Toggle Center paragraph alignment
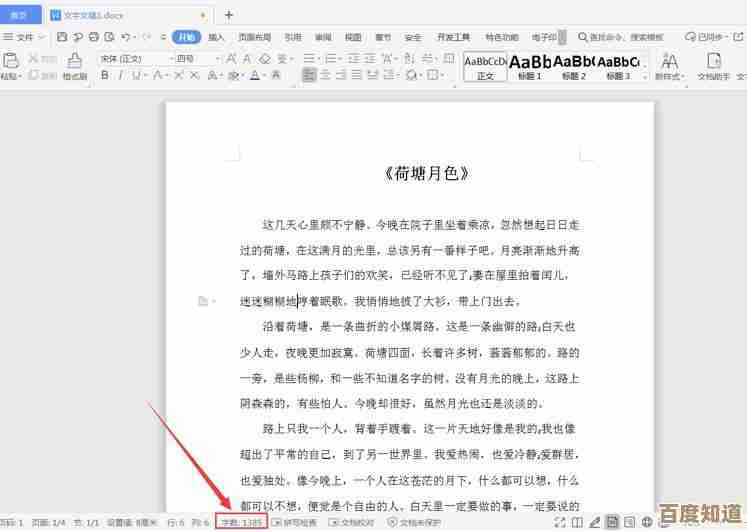Viewport: 747px width, 532px height. tap(325, 75)
